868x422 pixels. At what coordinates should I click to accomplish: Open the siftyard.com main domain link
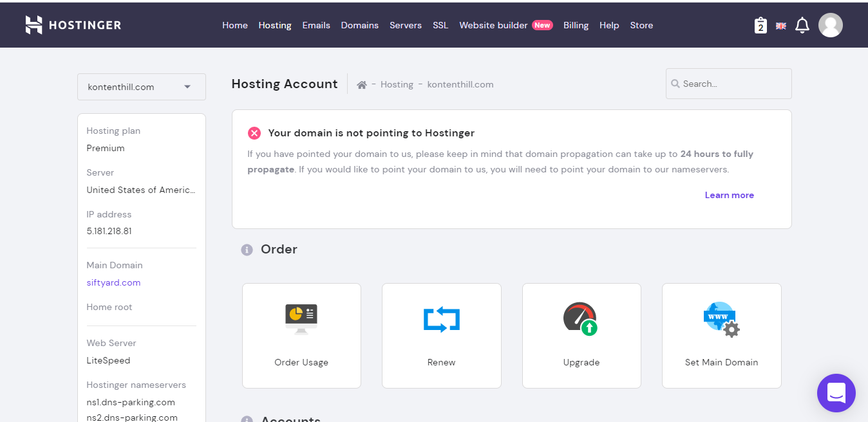pos(113,282)
